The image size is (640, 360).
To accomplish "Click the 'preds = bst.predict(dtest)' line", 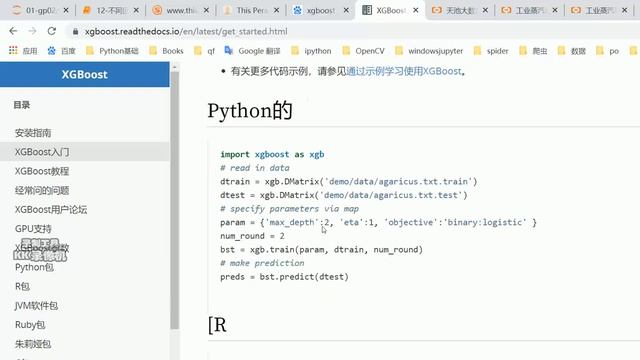I will (284, 277).
